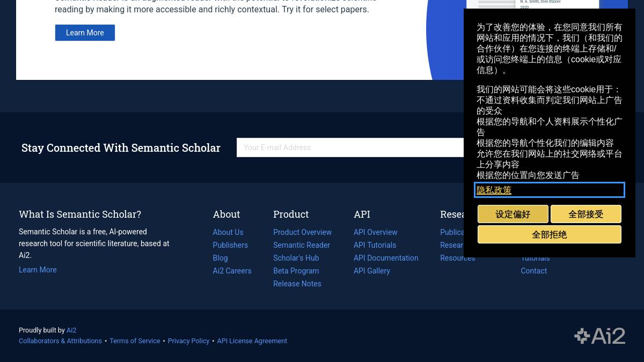
Task: Open the Beta Program link
Action: 296,271
